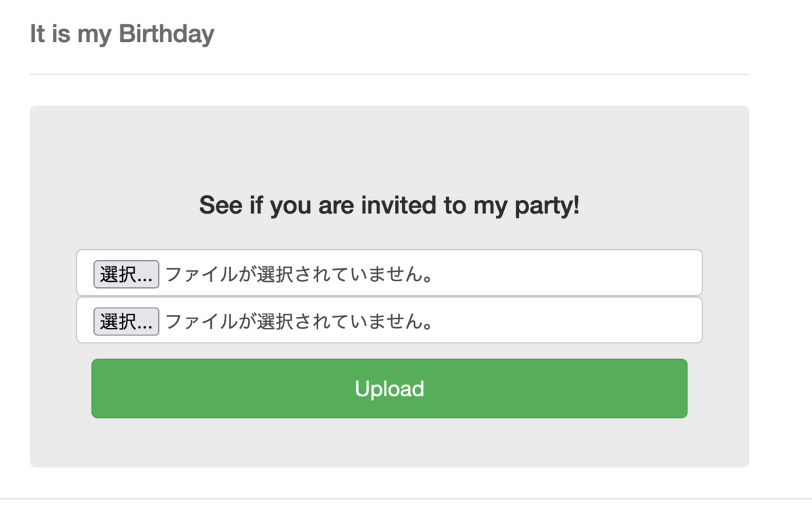Click the word 'Birthday' in page title

coord(166,33)
